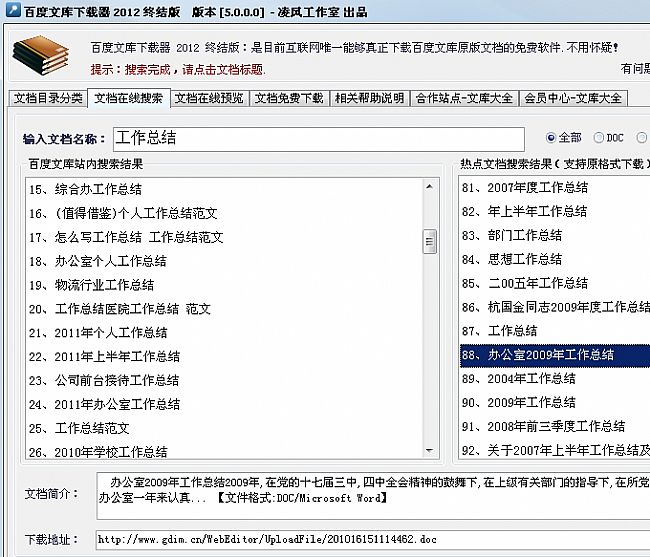Switch to the 文档目录分类 tab
This screenshot has width=650, height=557.
(48, 98)
